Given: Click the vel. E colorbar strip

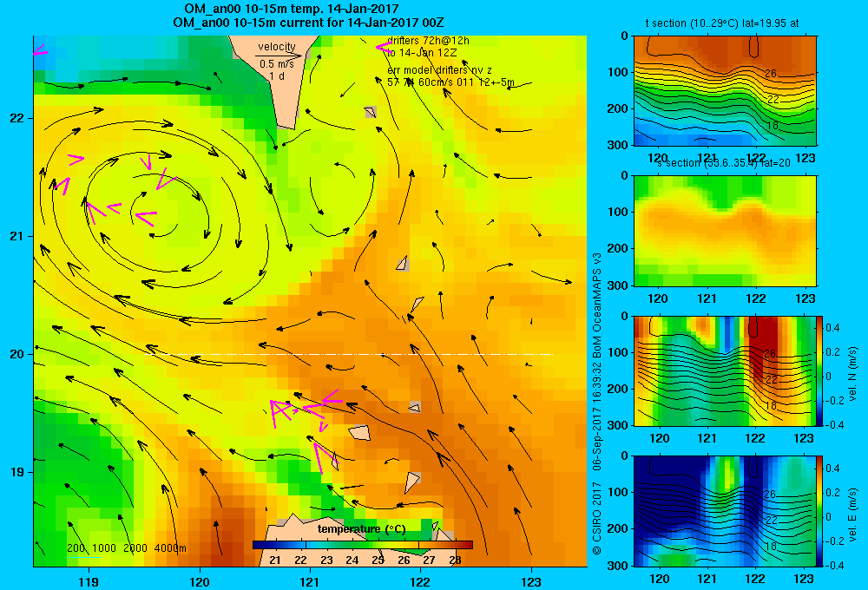Looking at the screenshot, I should [x=819, y=511].
